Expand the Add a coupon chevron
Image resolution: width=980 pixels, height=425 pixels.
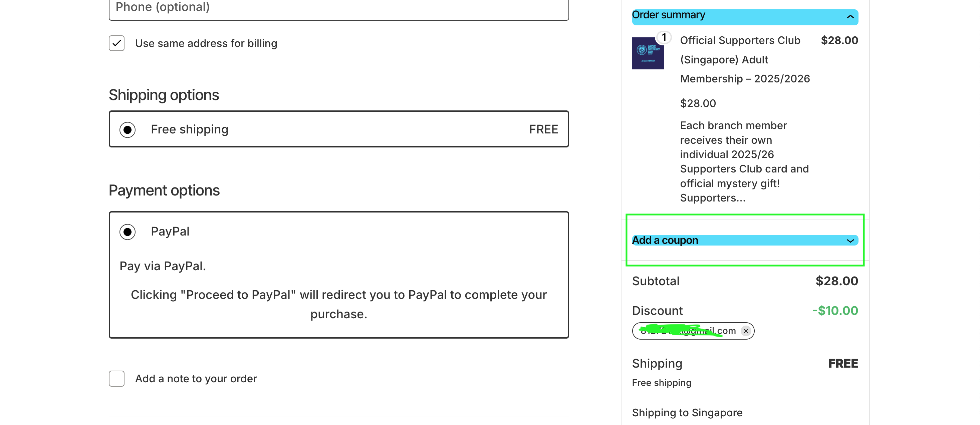pyautogui.click(x=850, y=241)
